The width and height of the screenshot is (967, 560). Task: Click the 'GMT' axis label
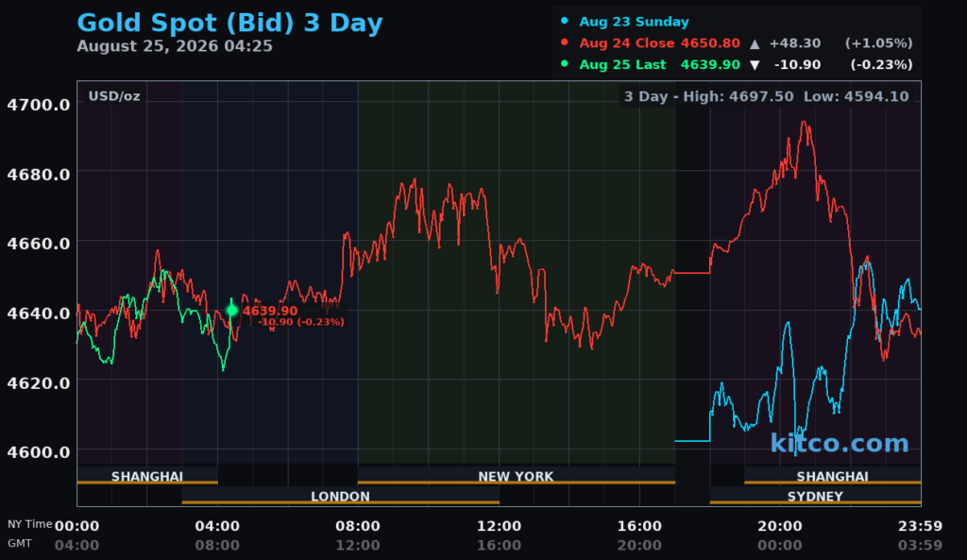click(x=20, y=543)
